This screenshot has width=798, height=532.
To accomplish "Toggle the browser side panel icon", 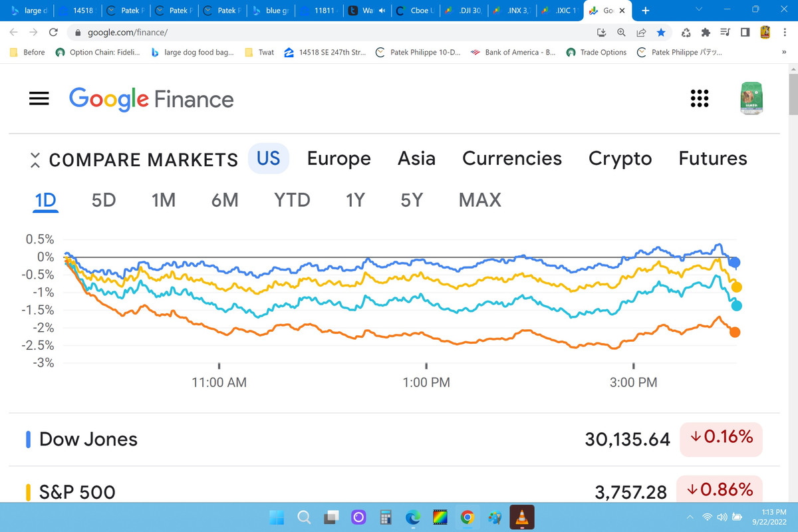I will click(745, 32).
